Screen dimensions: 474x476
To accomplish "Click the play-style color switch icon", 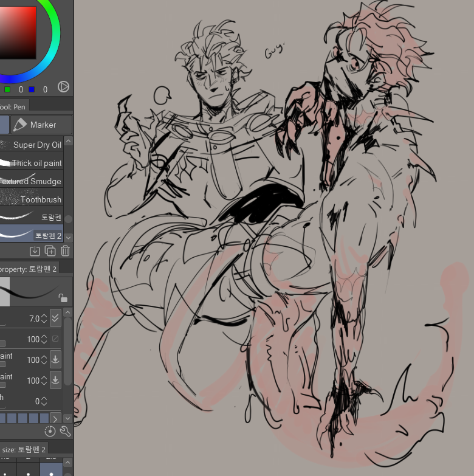I will coord(63,87).
